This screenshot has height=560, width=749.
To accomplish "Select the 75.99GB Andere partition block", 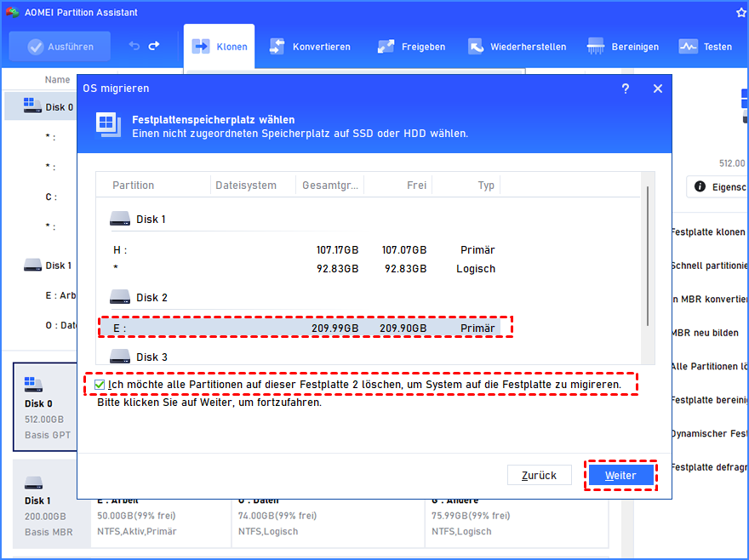I will pos(517,523).
